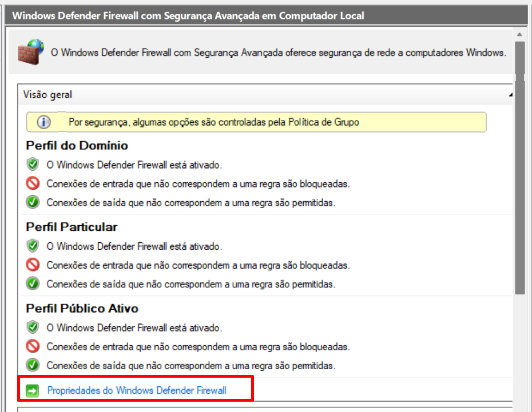The image size is (532, 412).
Task: Click green shield icon under Perfil Particular
Action: point(33,246)
